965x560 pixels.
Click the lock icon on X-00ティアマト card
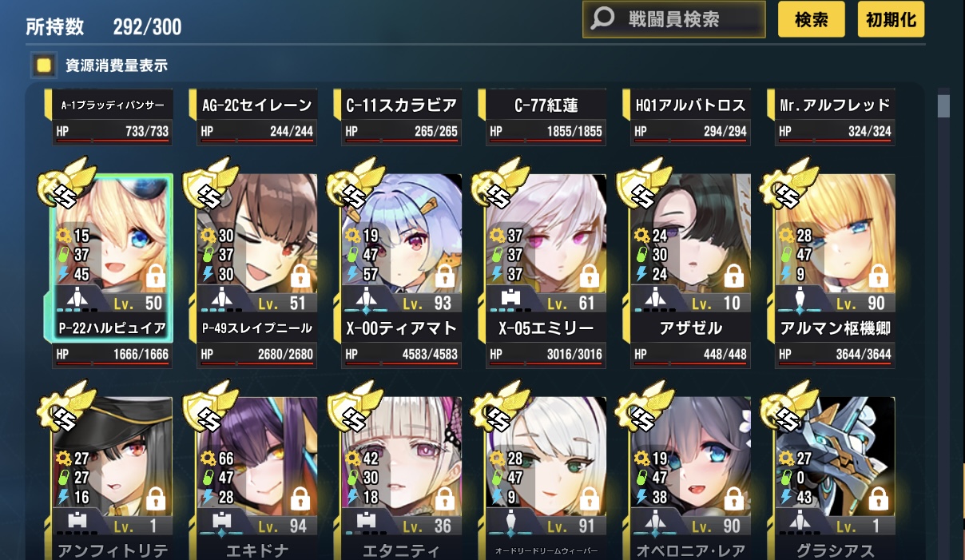(445, 278)
